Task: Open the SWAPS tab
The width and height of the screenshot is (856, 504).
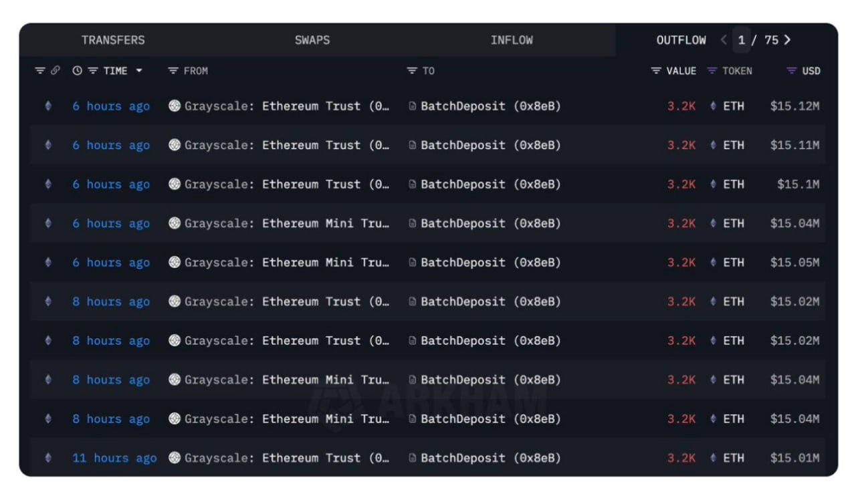Action: tap(312, 40)
